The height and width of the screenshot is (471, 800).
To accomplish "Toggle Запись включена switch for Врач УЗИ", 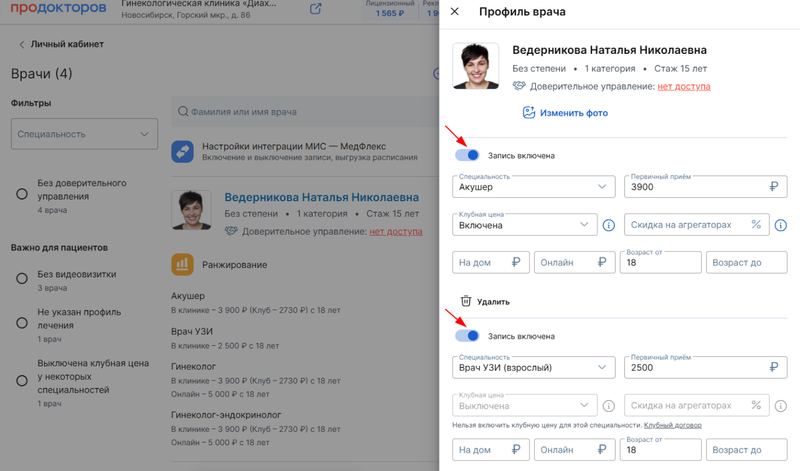I will (467, 335).
